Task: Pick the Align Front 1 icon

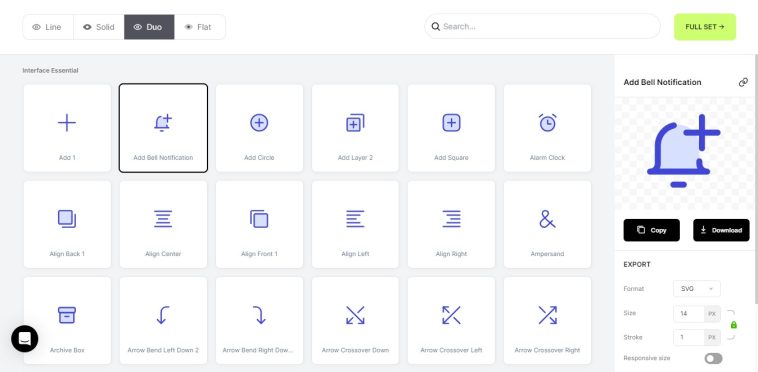Action: coord(259,224)
